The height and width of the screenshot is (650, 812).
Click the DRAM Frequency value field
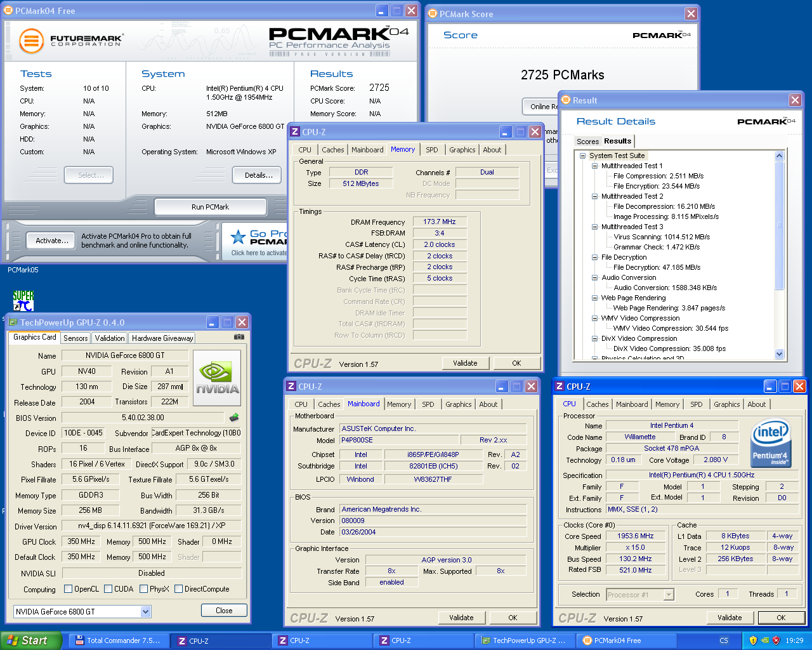click(440, 222)
